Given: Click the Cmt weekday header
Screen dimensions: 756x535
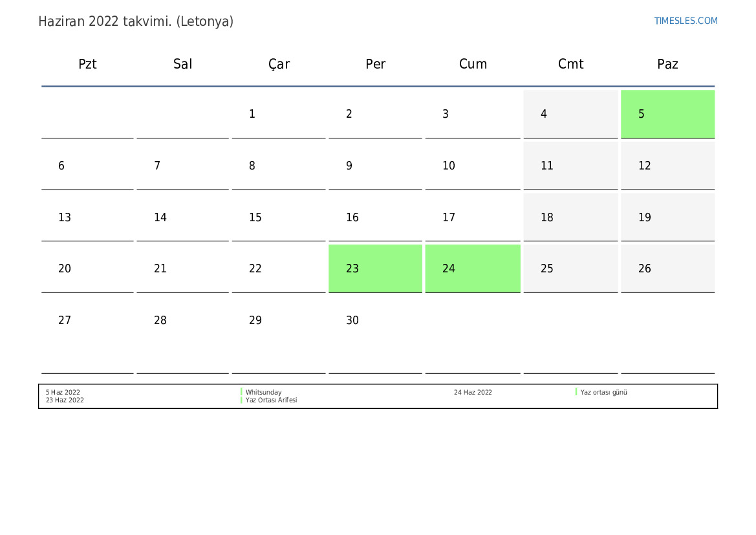Looking at the screenshot, I should (x=570, y=64).
